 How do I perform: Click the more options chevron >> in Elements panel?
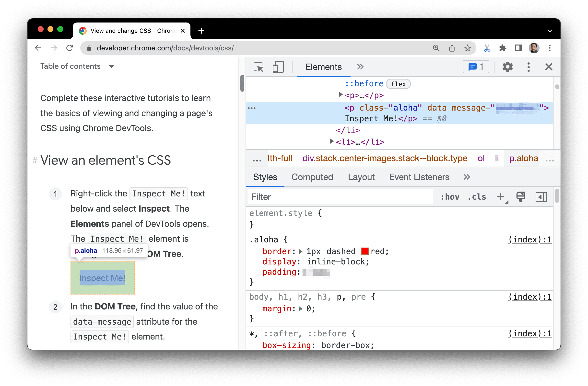360,66
